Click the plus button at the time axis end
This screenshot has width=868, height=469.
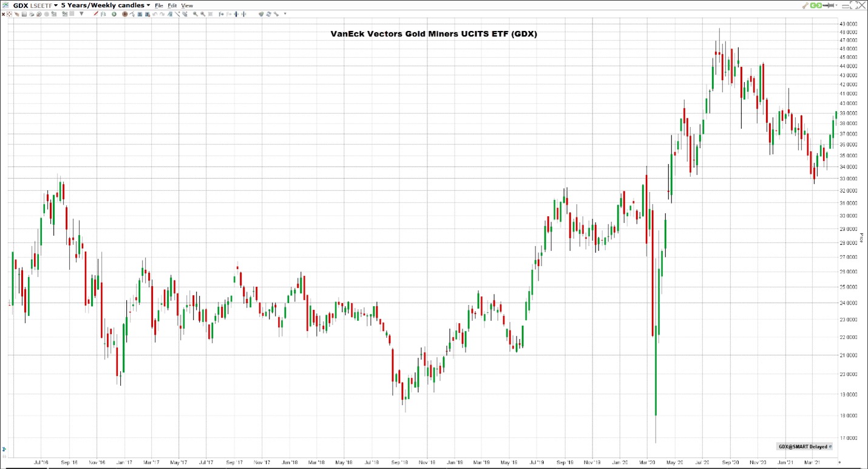(x=840, y=463)
